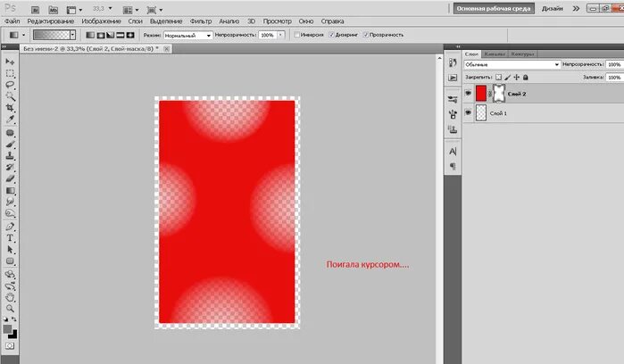Toggle the mask link on Слой 2

click(490, 94)
